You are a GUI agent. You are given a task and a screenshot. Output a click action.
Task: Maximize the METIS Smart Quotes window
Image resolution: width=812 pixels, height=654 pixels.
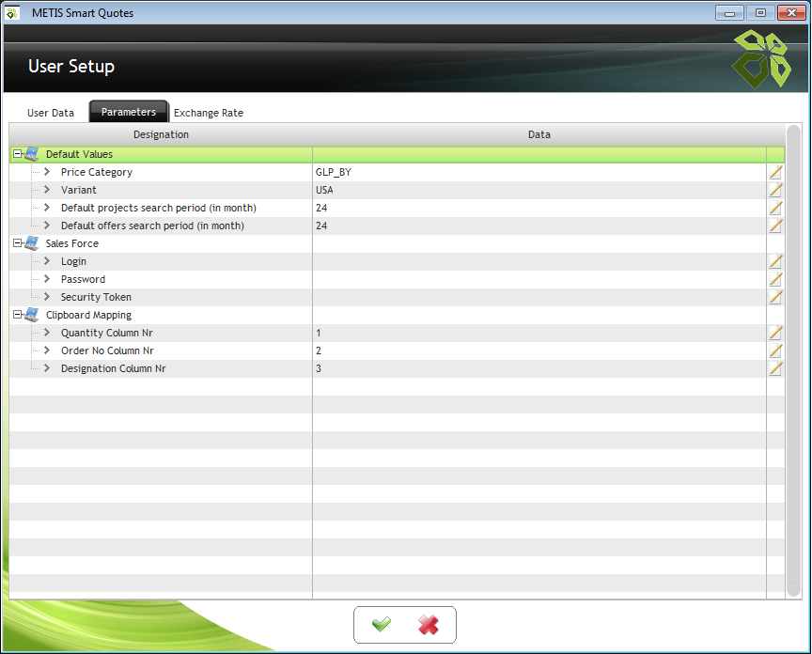760,13
